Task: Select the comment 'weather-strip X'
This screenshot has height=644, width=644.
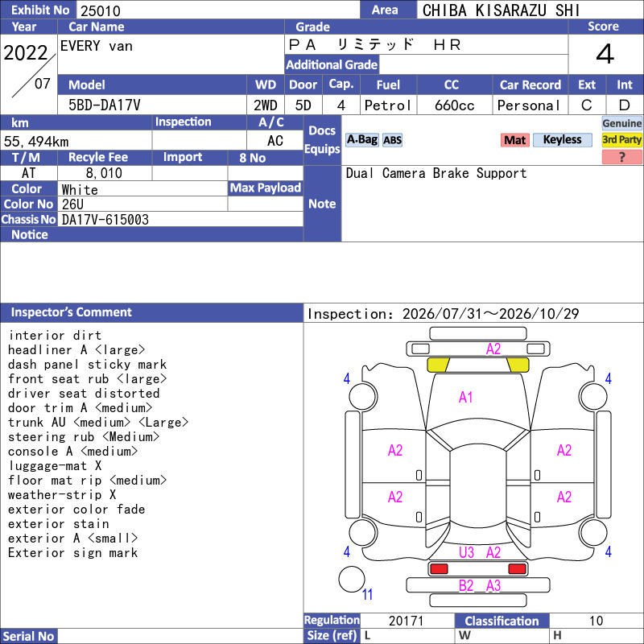Action: (62, 495)
